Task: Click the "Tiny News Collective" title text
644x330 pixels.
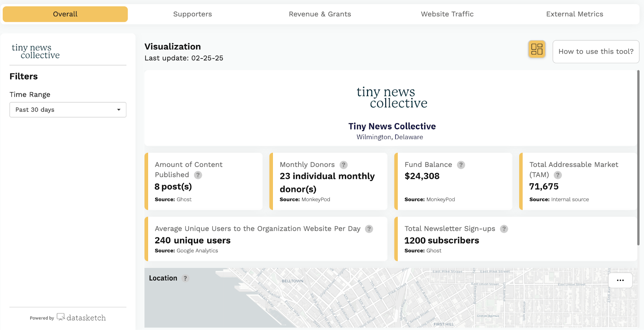Action: click(x=392, y=126)
